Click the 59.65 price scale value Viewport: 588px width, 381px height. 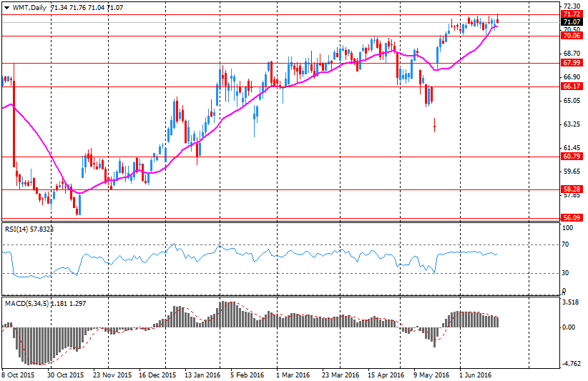(572, 172)
